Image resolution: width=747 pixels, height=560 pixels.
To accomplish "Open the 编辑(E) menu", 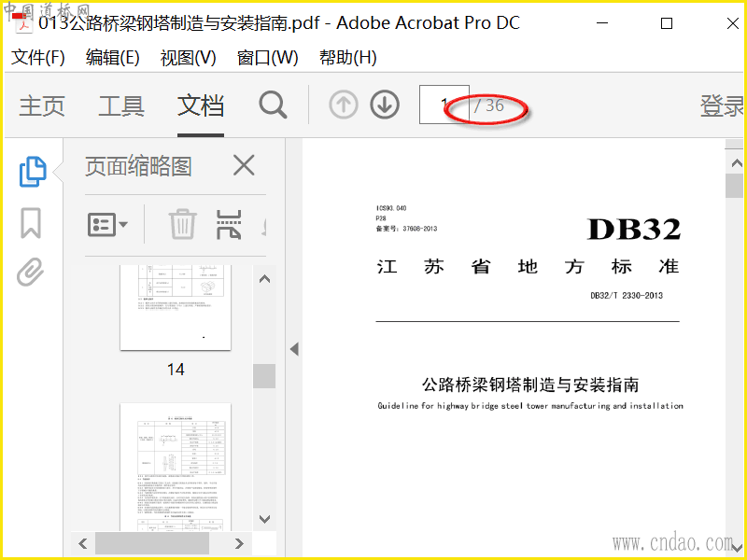I will pyautogui.click(x=112, y=58).
